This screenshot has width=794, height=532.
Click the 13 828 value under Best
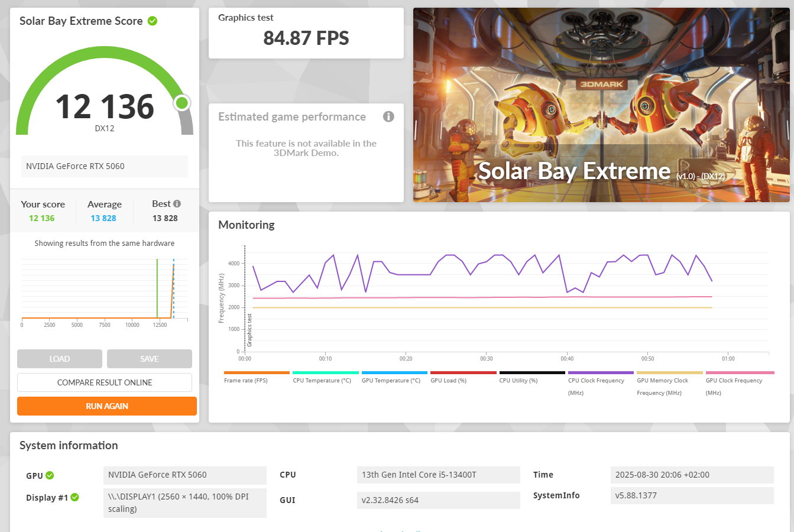(x=165, y=218)
